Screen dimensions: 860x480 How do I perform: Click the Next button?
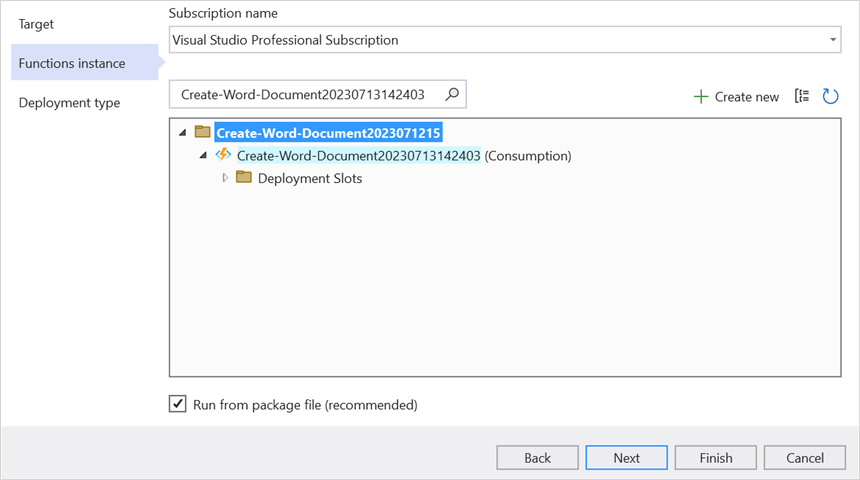626,458
